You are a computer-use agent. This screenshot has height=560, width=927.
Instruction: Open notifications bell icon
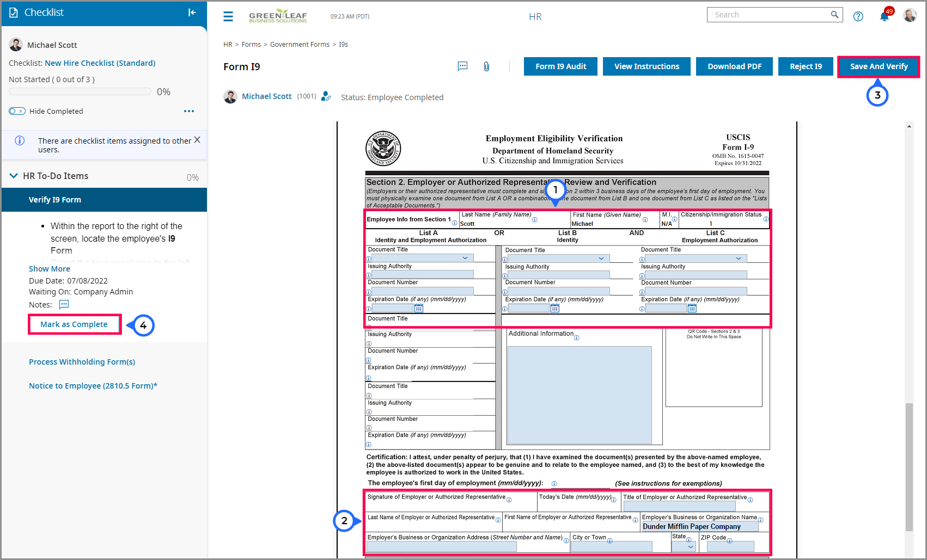885,16
